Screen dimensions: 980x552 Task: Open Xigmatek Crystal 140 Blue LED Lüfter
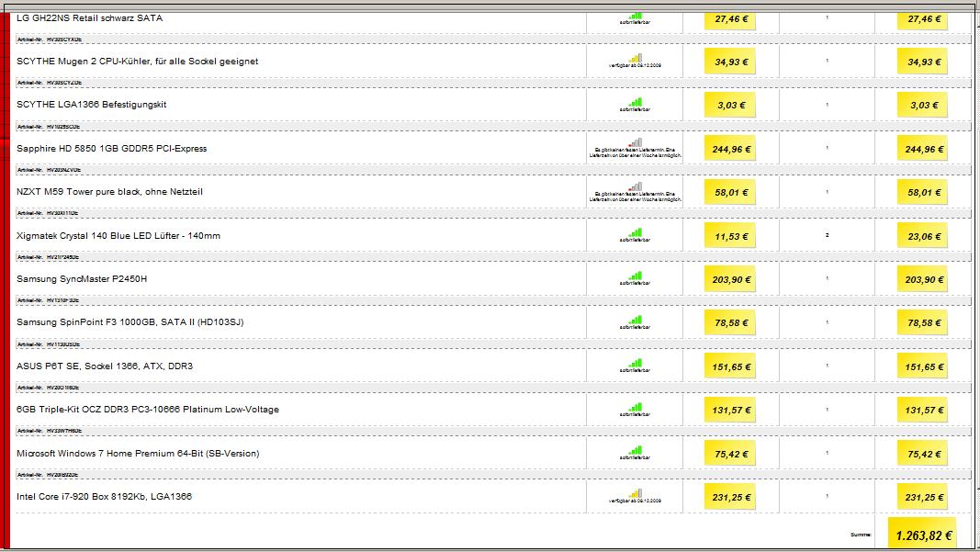118,236
